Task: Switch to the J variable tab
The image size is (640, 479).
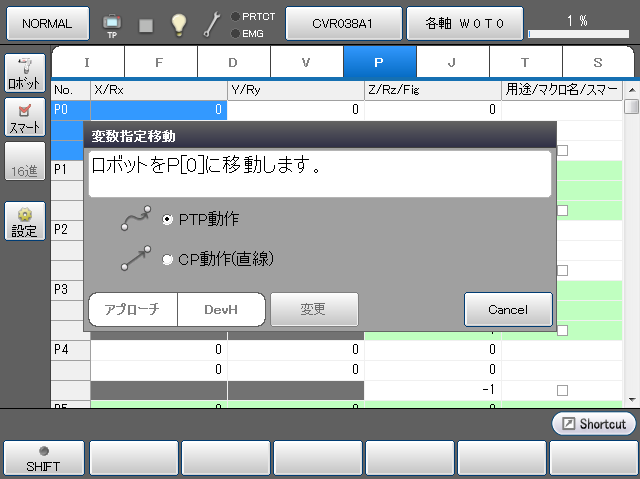Action: (x=452, y=62)
